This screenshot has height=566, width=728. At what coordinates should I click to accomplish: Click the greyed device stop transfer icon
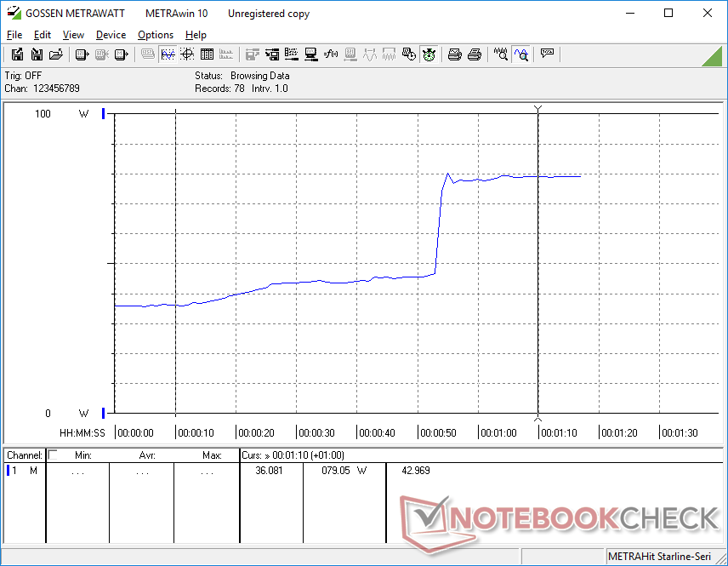pos(101,54)
